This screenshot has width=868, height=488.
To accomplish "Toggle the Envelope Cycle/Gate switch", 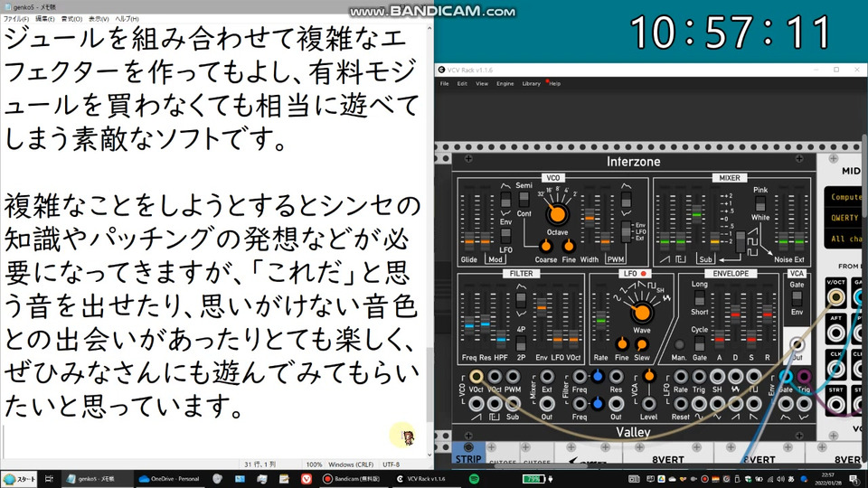I will click(699, 343).
